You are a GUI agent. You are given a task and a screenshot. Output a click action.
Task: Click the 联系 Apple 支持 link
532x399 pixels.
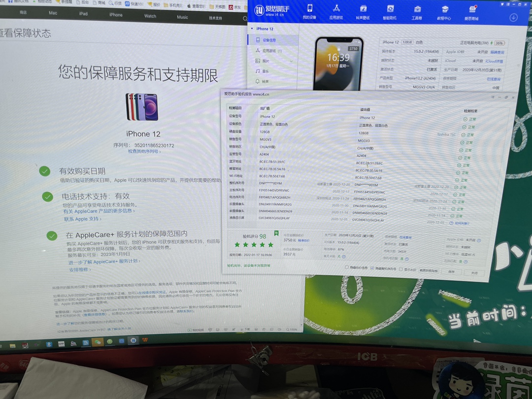click(82, 219)
